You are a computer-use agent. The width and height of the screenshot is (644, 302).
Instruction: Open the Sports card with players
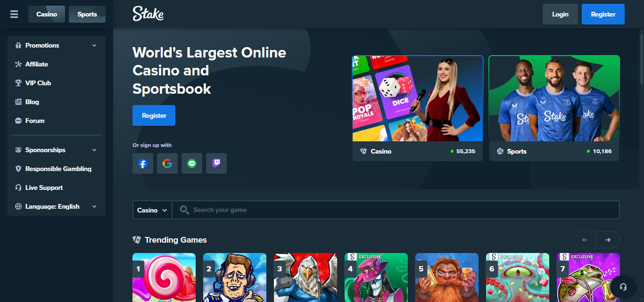pyautogui.click(x=554, y=108)
